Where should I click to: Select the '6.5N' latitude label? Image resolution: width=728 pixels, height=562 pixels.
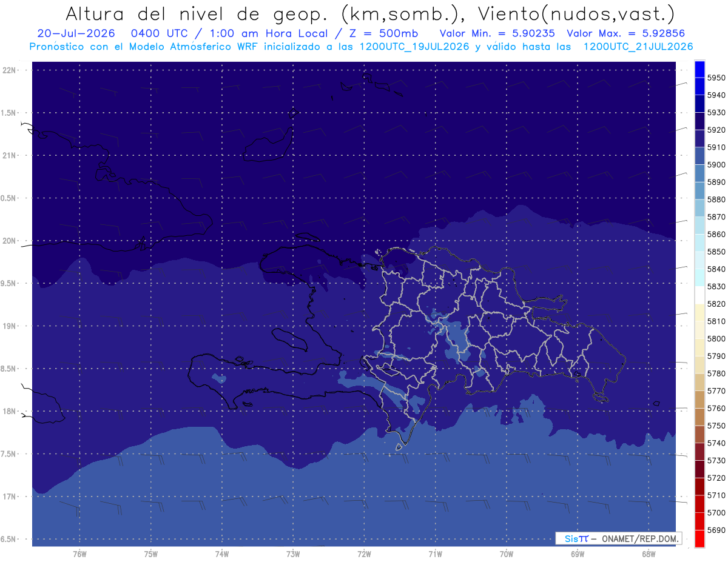(9, 539)
